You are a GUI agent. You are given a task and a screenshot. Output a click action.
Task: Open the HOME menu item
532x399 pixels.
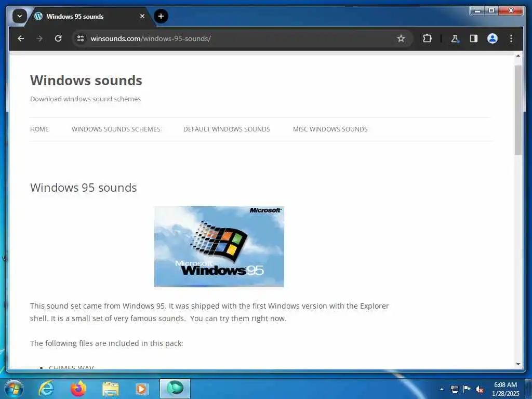click(x=39, y=129)
